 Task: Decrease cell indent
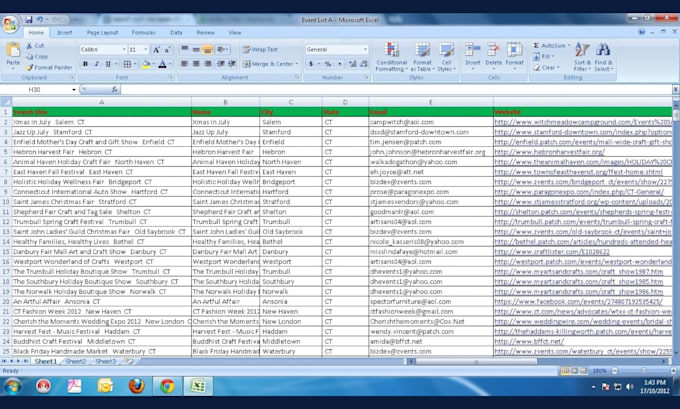tap(221, 64)
